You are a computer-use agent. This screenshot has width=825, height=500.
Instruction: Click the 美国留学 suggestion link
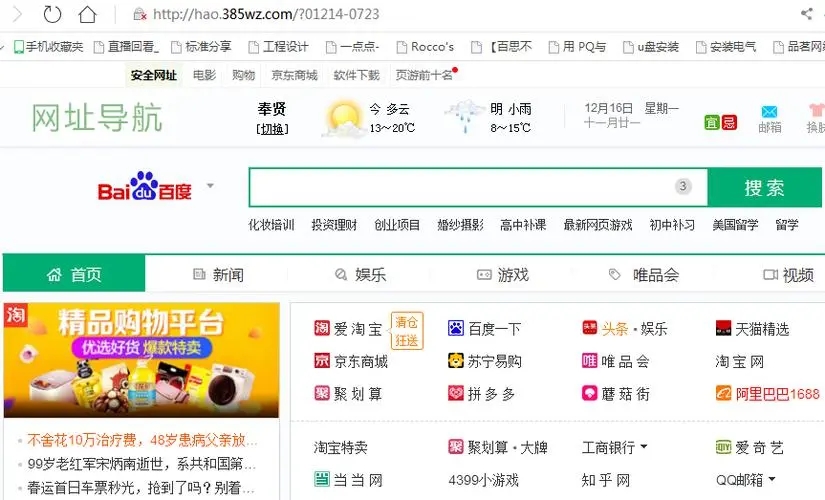coord(735,225)
